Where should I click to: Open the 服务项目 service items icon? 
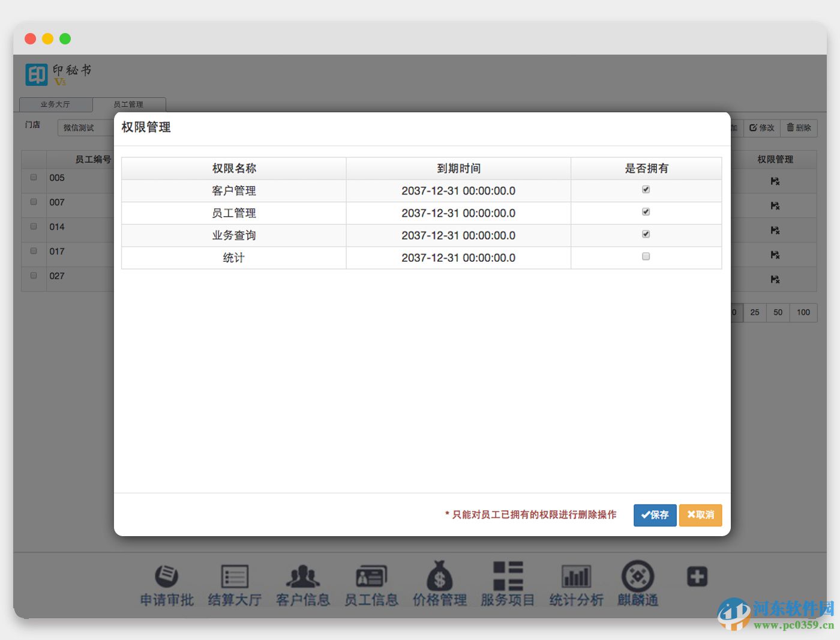[x=508, y=581]
